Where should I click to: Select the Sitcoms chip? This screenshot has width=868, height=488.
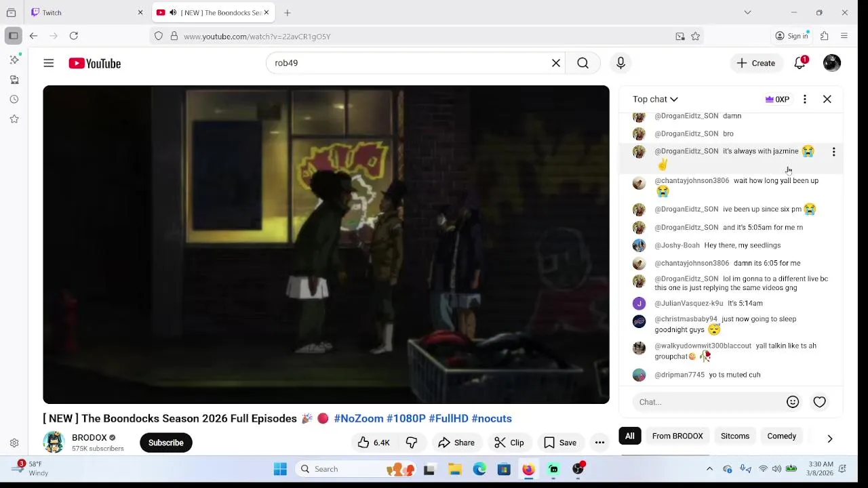coord(735,436)
